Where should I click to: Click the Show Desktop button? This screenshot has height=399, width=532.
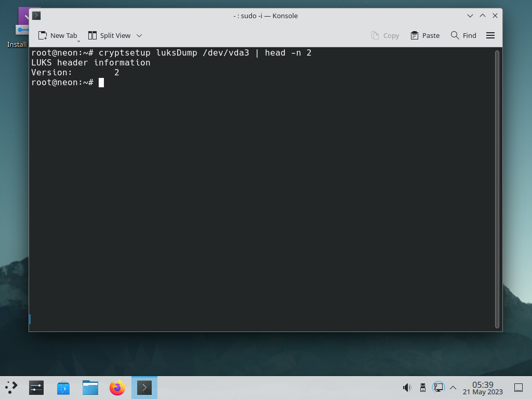(x=518, y=388)
